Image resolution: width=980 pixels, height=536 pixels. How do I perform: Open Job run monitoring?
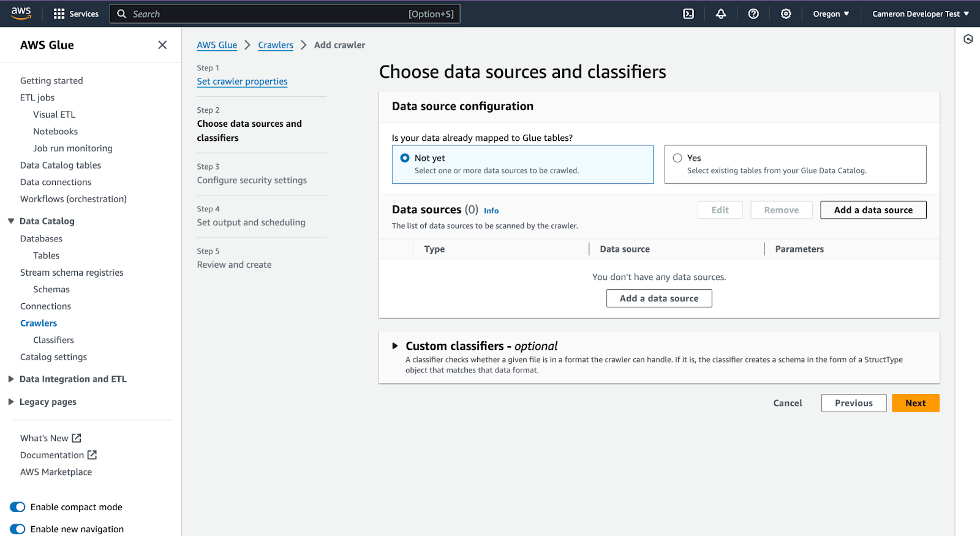pos(73,148)
